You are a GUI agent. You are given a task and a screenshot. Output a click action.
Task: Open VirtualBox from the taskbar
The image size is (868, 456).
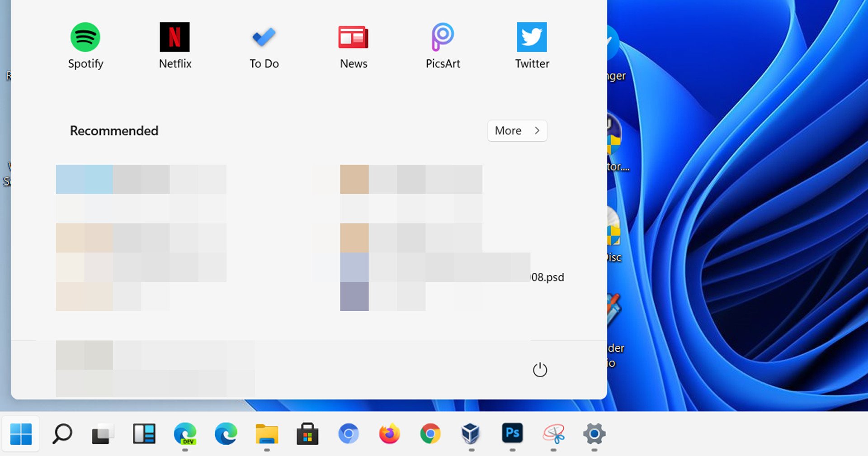471,434
